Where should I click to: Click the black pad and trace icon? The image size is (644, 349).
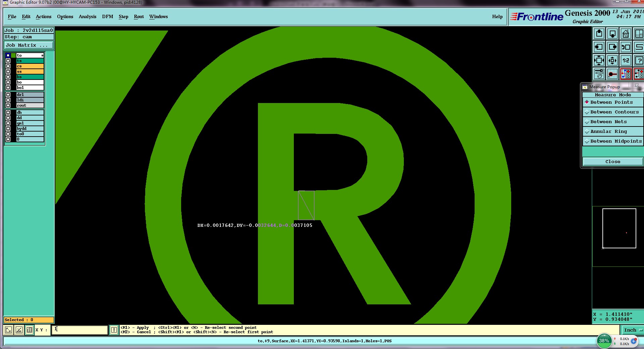pos(612,74)
